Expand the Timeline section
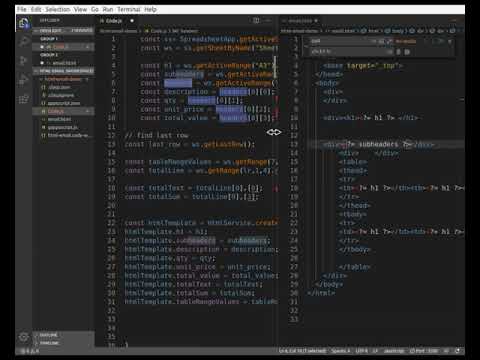Image resolution: width=480 pixels, height=360 pixels. click(63, 343)
